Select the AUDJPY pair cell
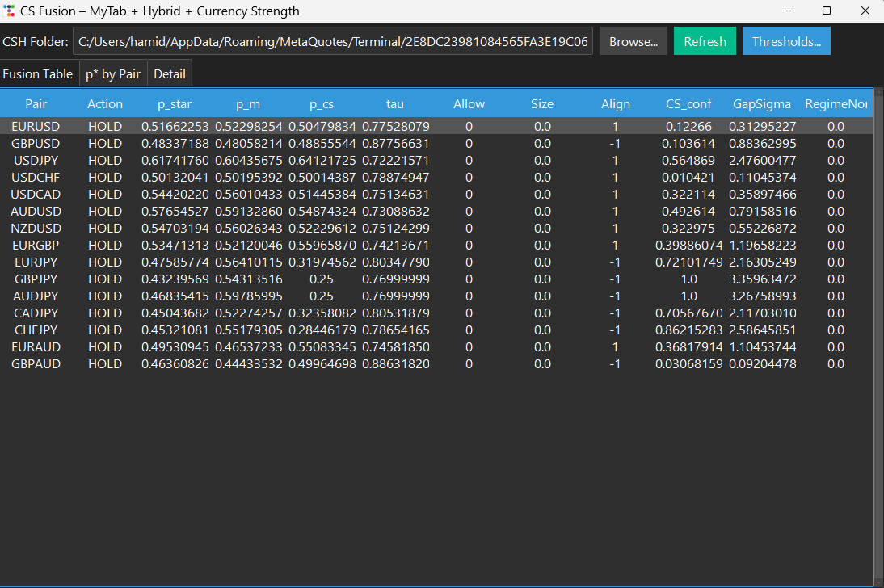The image size is (884, 588). coord(36,296)
